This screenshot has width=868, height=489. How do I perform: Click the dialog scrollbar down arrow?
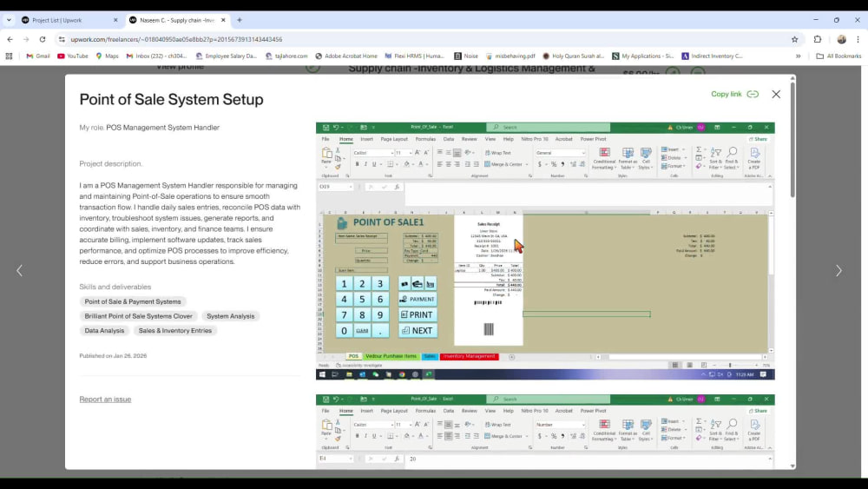pyautogui.click(x=792, y=466)
